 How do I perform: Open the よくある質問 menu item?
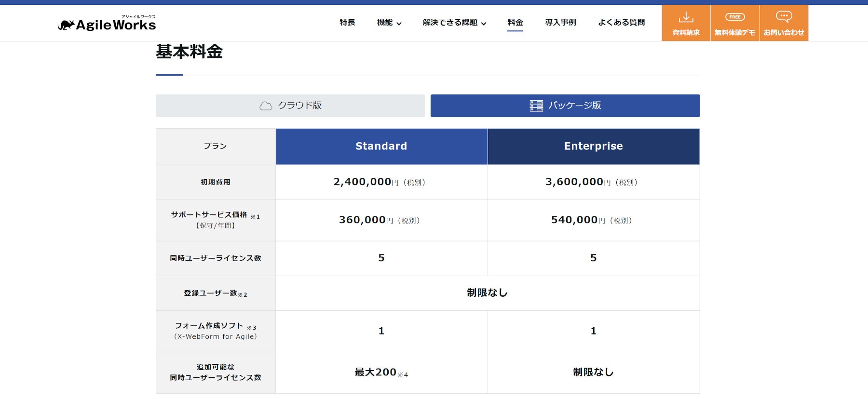(621, 23)
